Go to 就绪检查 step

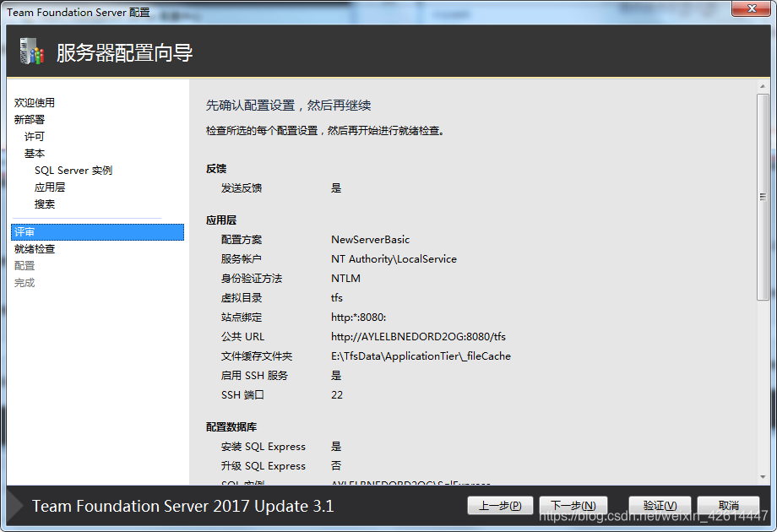click(x=35, y=248)
